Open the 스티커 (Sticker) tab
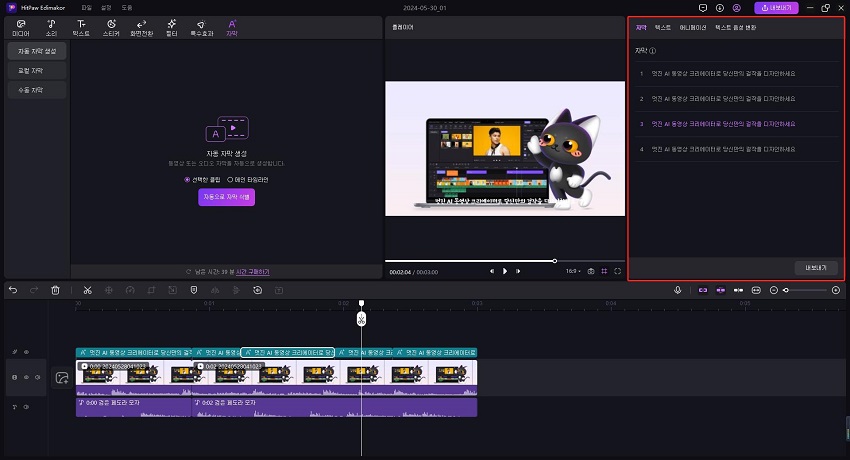The image size is (850, 460). coord(111,28)
